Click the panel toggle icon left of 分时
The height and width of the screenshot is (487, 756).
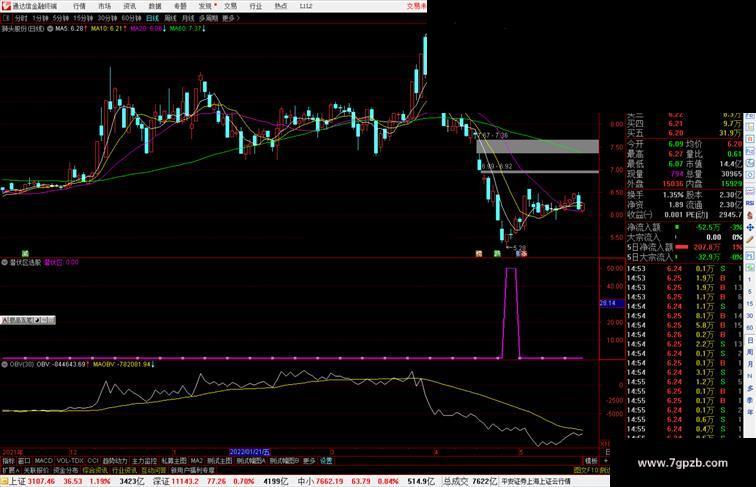pyautogui.click(x=6, y=18)
